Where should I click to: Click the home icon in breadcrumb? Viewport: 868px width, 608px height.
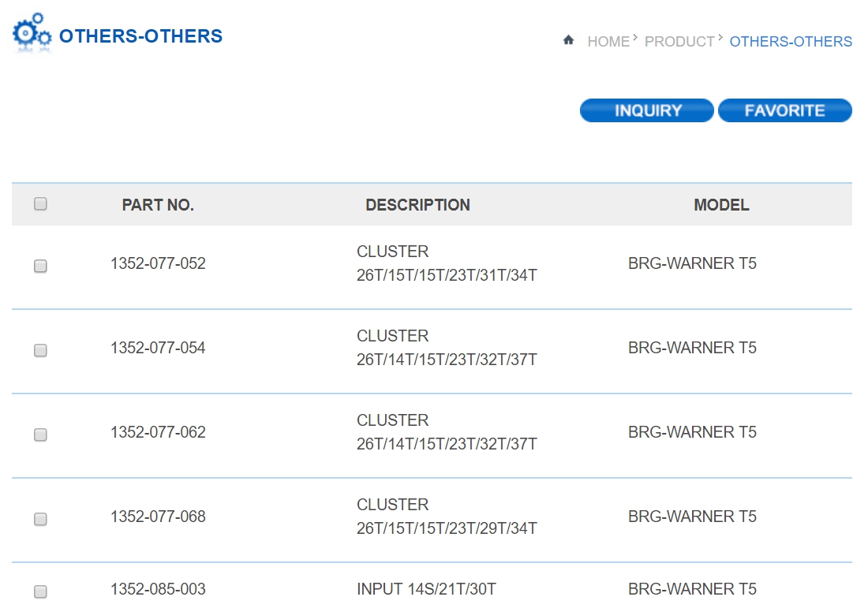point(568,40)
